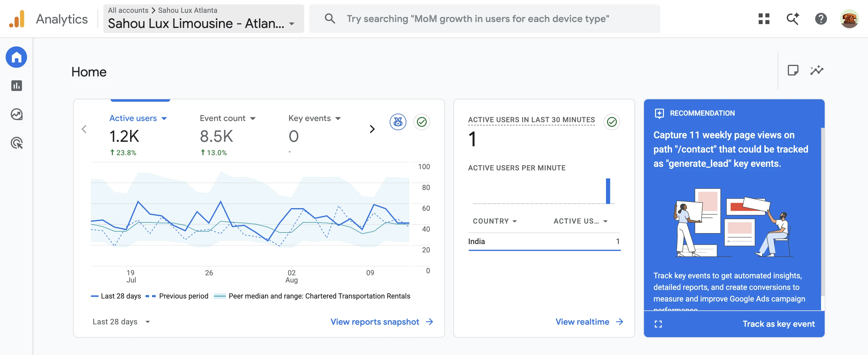Go to the Home sidebar icon
868x355 pixels.
pyautogui.click(x=17, y=57)
